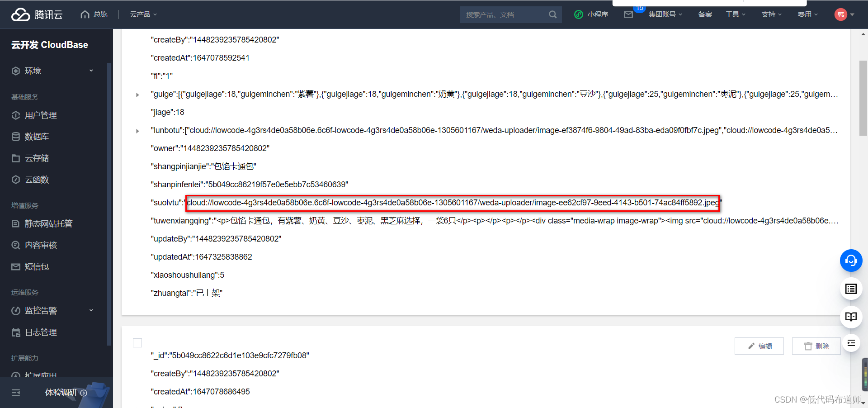Click the 内容审核 review icon
The width and height of the screenshot is (868, 408).
[16, 245]
